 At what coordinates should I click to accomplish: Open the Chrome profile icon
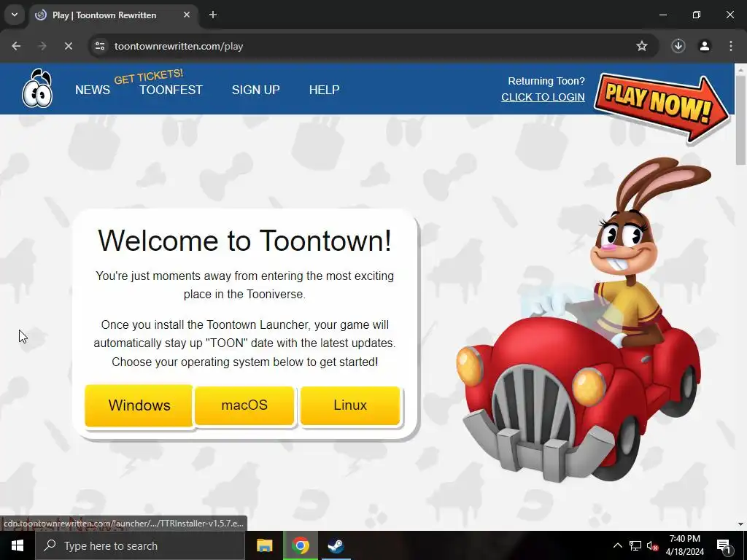705,46
